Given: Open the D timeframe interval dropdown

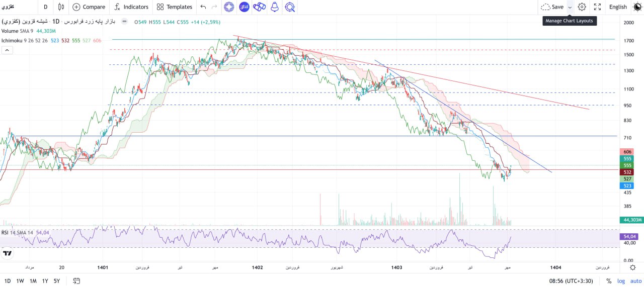Looking at the screenshot, I should (46, 7).
